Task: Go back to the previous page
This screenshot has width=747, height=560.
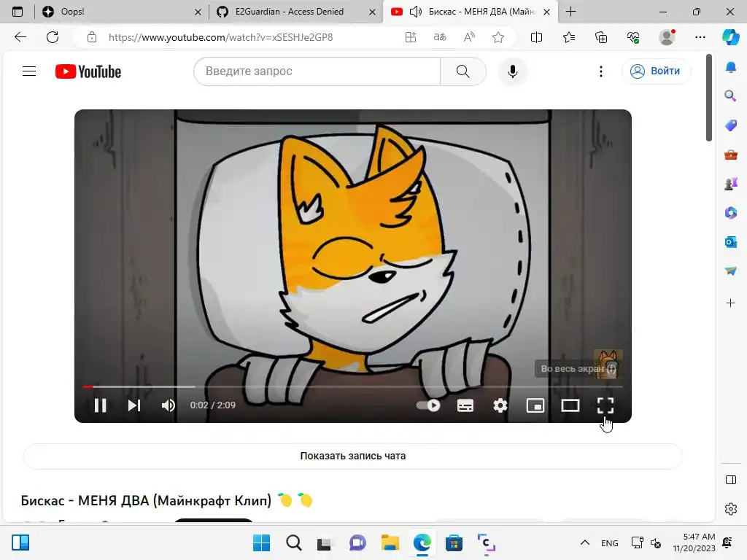Action: pyautogui.click(x=20, y=37)
